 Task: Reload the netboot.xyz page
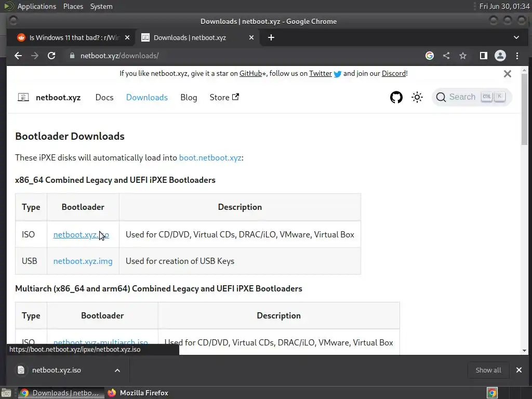[x=51, y=56]
